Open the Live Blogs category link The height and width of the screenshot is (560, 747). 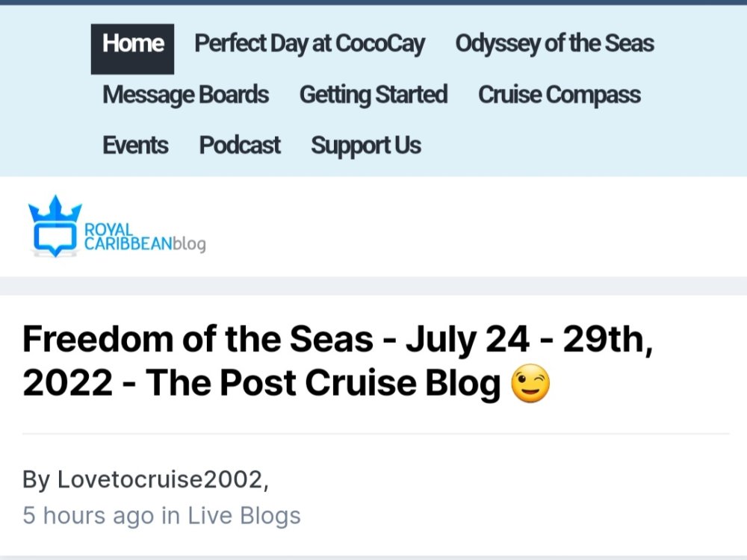coord(244,516)
